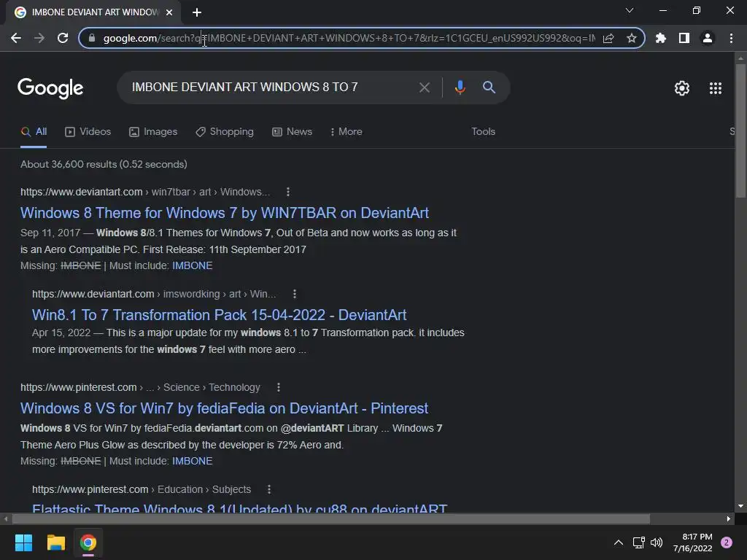The height and width of the screenshot is (560, 747).
Task: Open Flattastic Theme Windows 8.1 result
Action: pyautogui.click(x=239, y=508)
